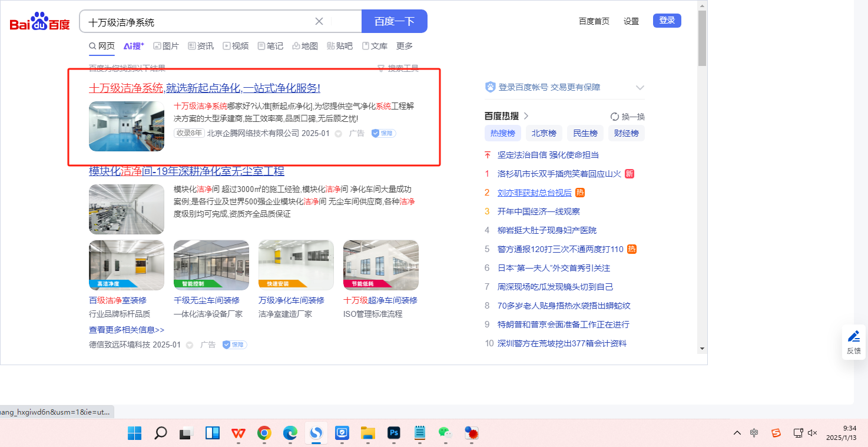This screenshot has height=447, width=868.
Task: Open the red-blue seal taskbar app
Action: click(x=472, y=433)
